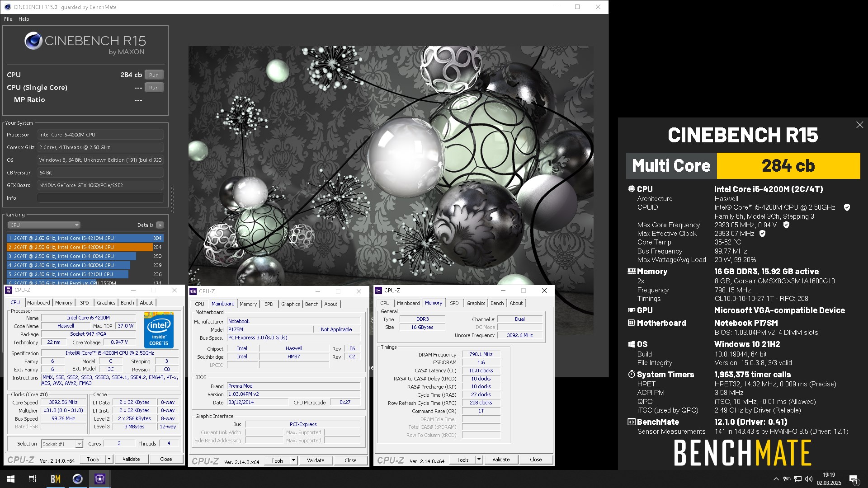Screen dimensions: 868x488
Task: Open About tab in right CPU-Z window
Action: pyautogui.click(x=516, y=303)
